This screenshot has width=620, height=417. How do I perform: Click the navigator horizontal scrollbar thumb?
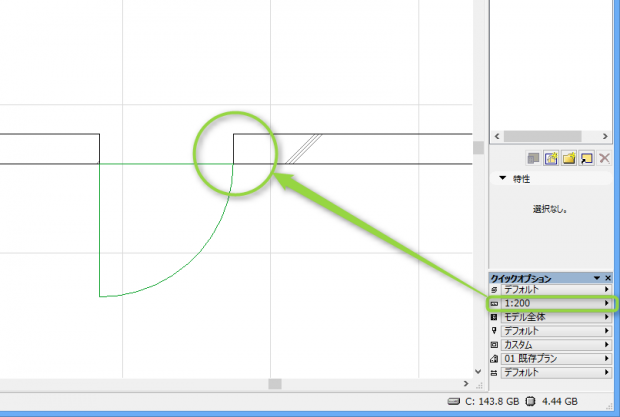coord(542,136)
